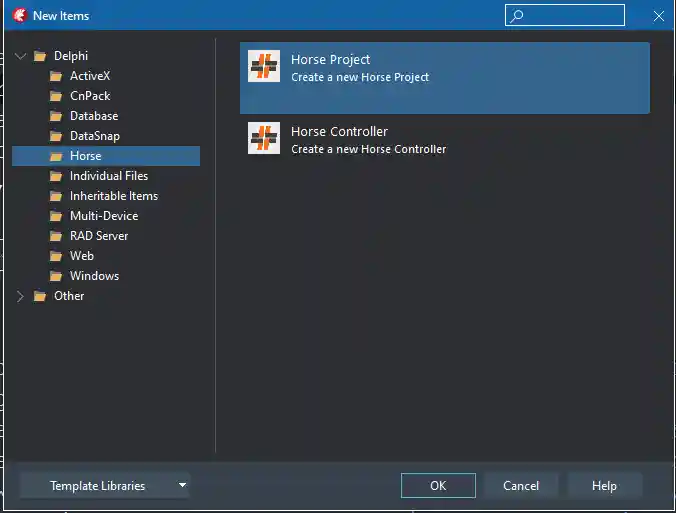Screen dimensions: 676x513
Task: Select the RAD Server category
Action: pos(99,235)
